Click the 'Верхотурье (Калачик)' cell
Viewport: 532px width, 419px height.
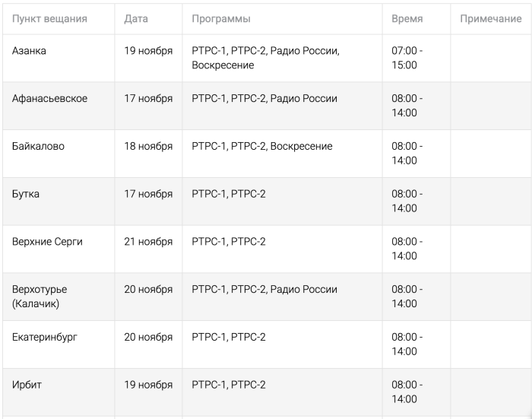tap(40, 297)
